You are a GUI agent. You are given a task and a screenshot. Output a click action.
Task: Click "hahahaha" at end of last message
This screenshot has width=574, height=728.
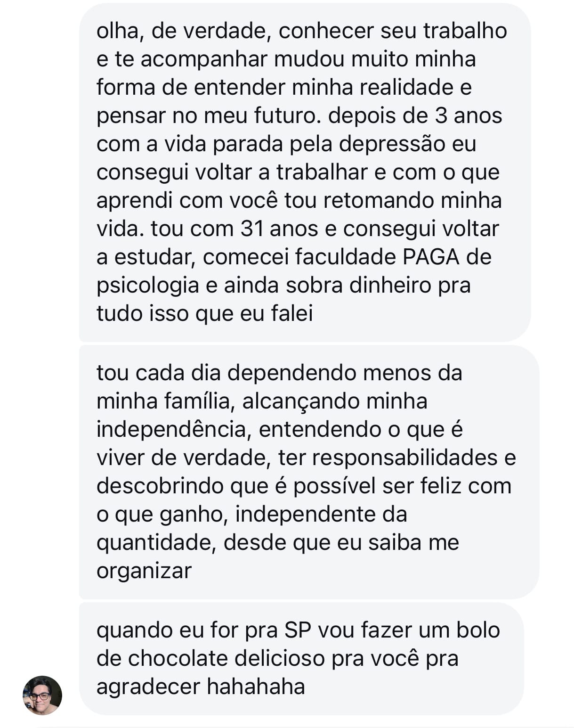tap(256, 687)
